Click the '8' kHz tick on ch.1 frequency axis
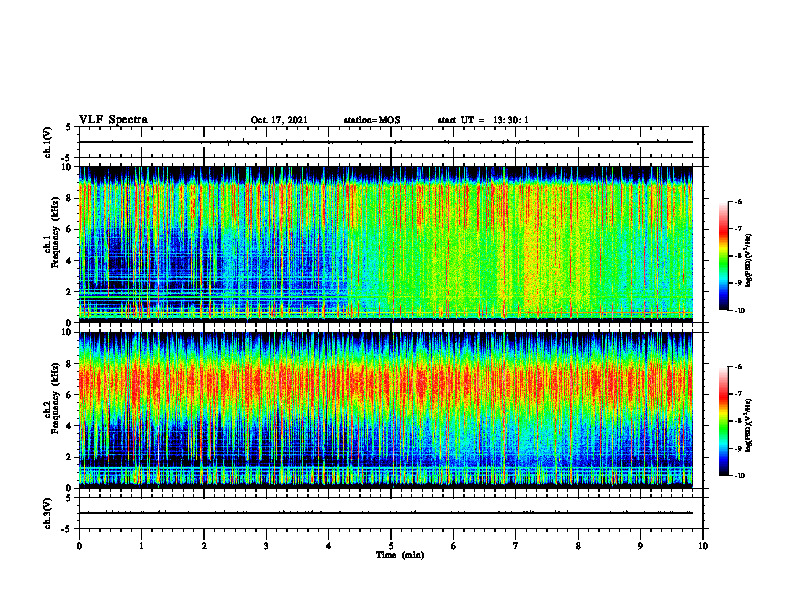 pyautogui.click(x=70, y=198)
